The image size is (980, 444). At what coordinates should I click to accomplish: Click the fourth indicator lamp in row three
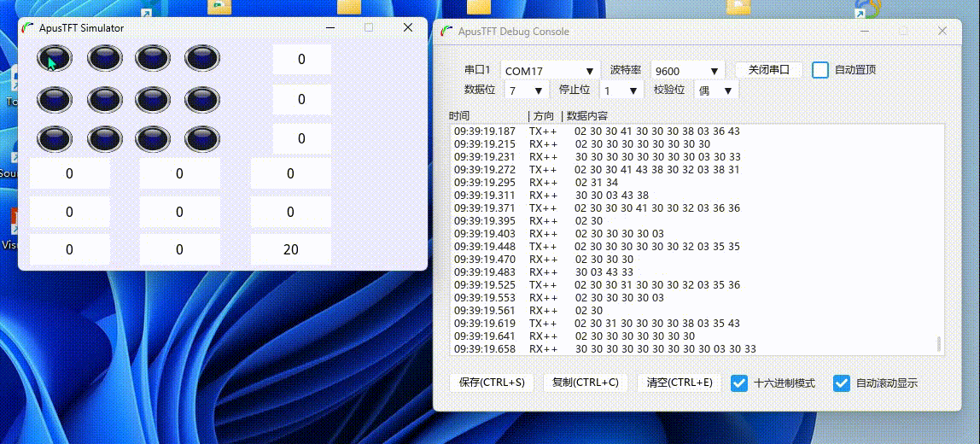[x=202, y=139]
